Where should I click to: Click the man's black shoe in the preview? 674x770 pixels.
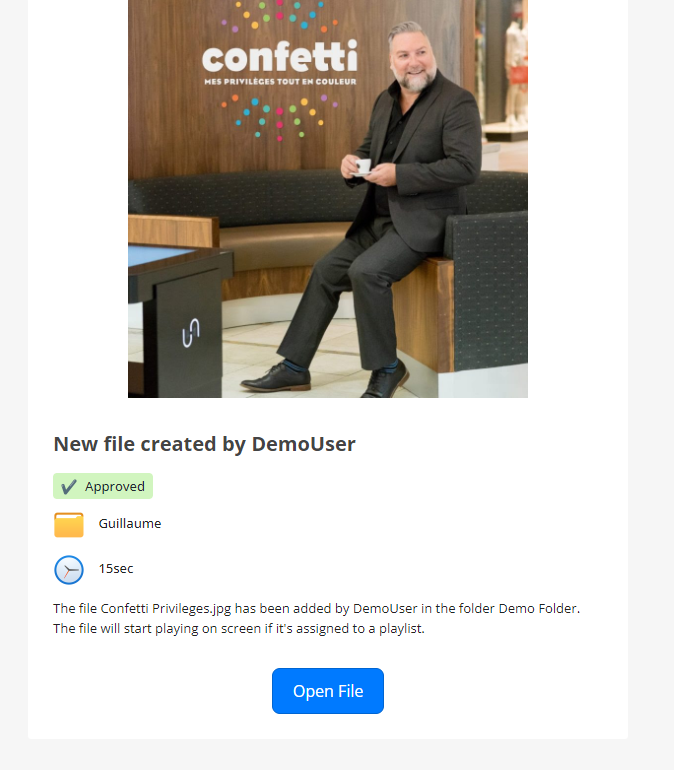[275, 378]
